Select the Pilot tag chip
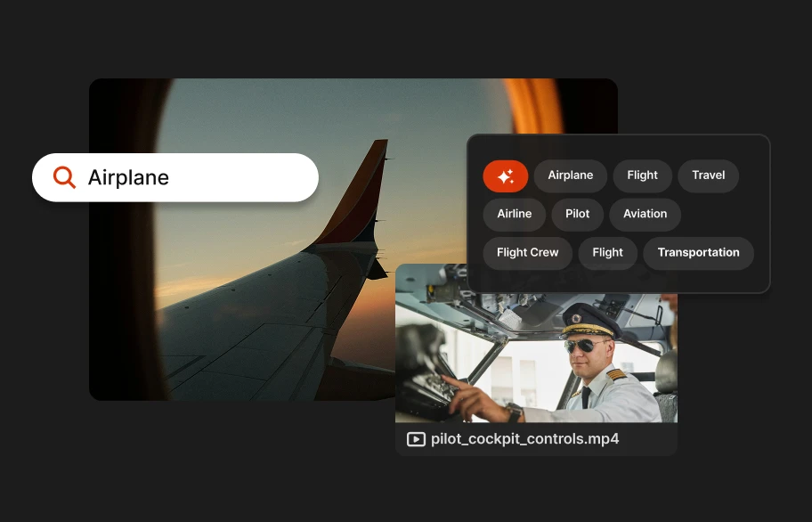 [x=578, y=215]
